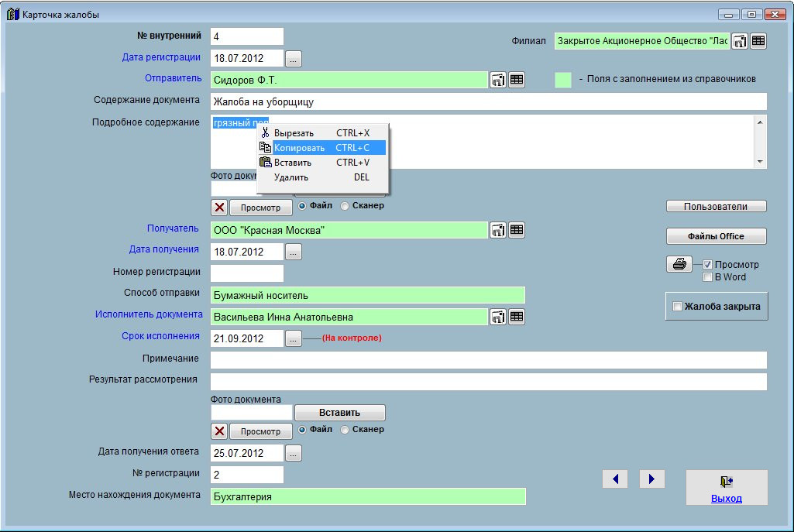Screen dimensions: 794x532
Task: Click the Файлы Office button
Action: click(716, 236)
